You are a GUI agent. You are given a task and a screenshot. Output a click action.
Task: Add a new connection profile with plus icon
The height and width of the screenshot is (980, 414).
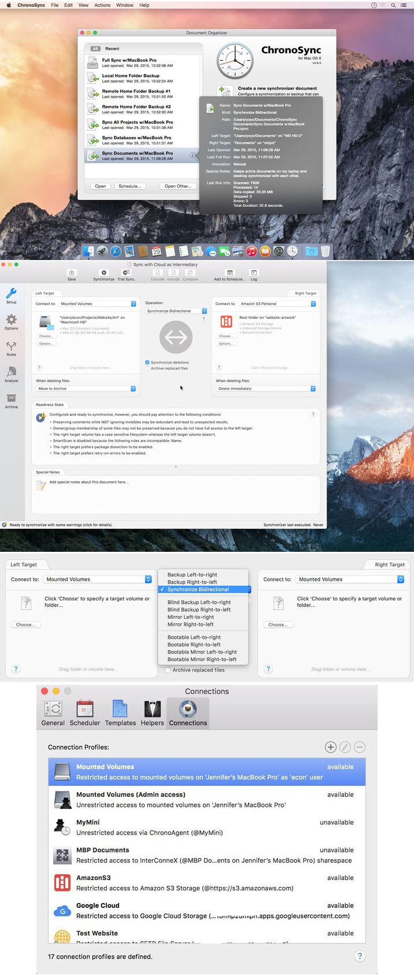(x=330, y=747)
